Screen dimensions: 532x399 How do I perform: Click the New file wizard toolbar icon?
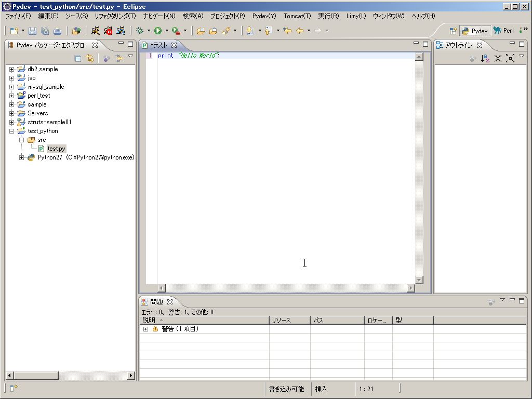14,31
